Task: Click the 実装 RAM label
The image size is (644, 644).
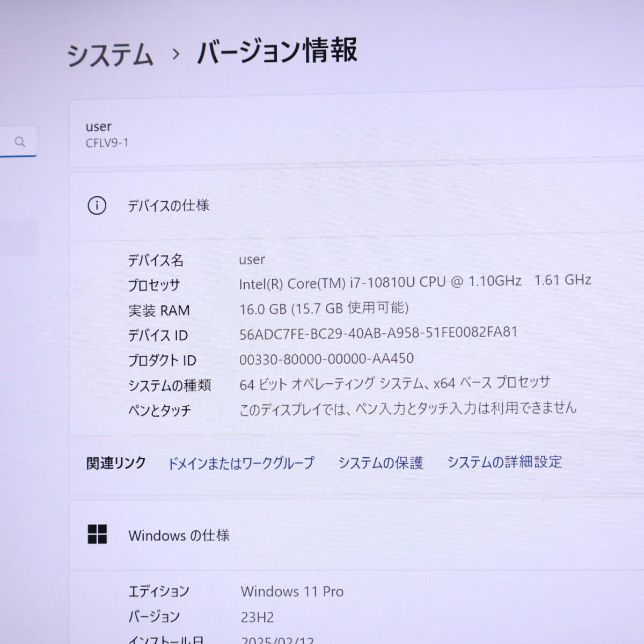Action: 159,311
